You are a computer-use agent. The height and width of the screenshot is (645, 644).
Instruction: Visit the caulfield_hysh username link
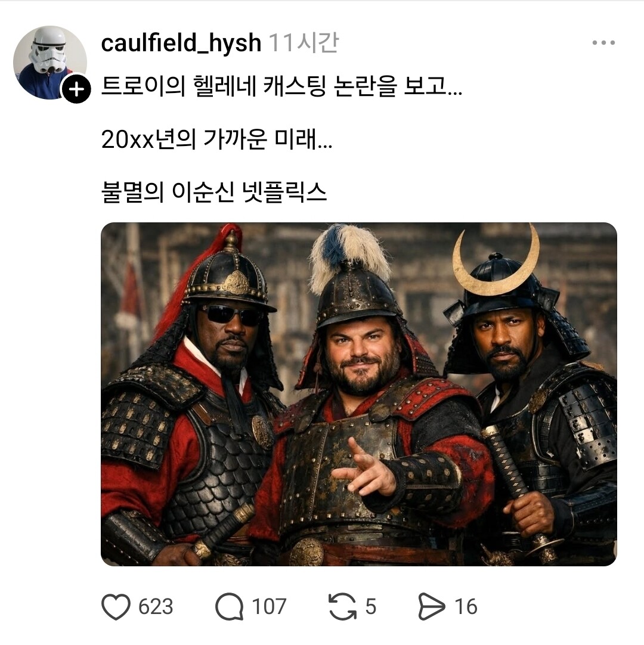(181, 43)
